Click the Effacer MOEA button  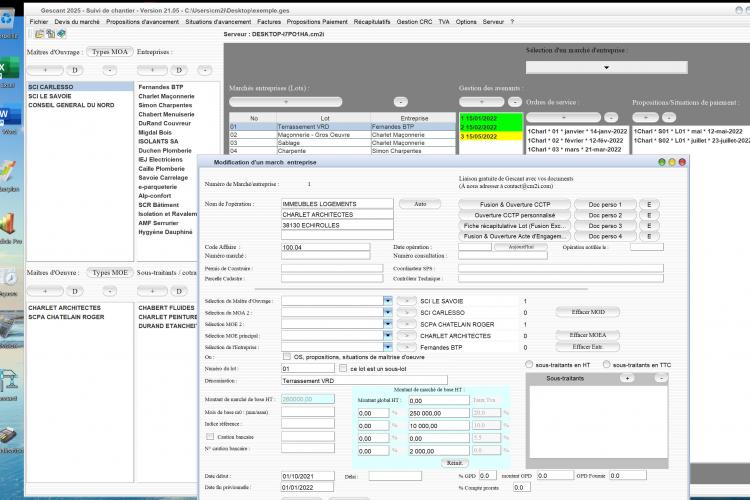click(588, 335)
